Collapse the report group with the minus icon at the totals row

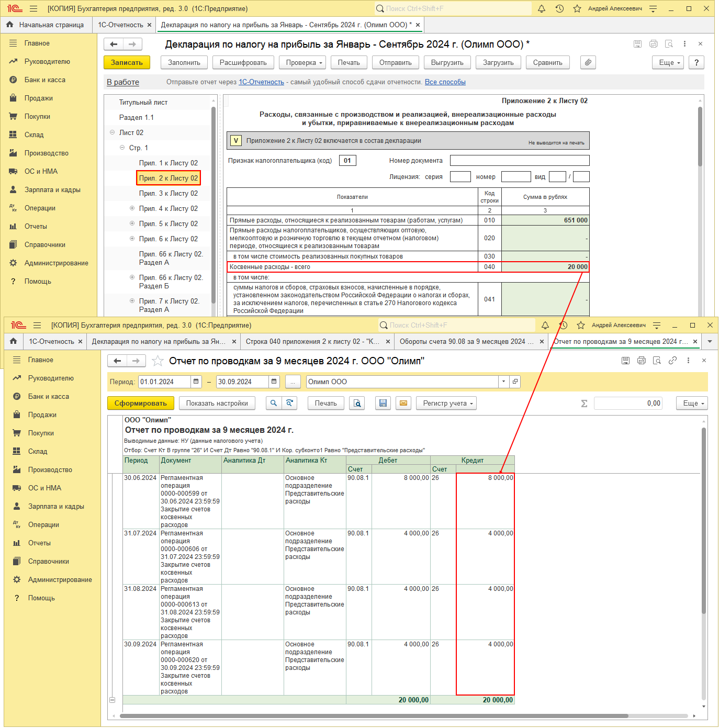click(112, 700)
